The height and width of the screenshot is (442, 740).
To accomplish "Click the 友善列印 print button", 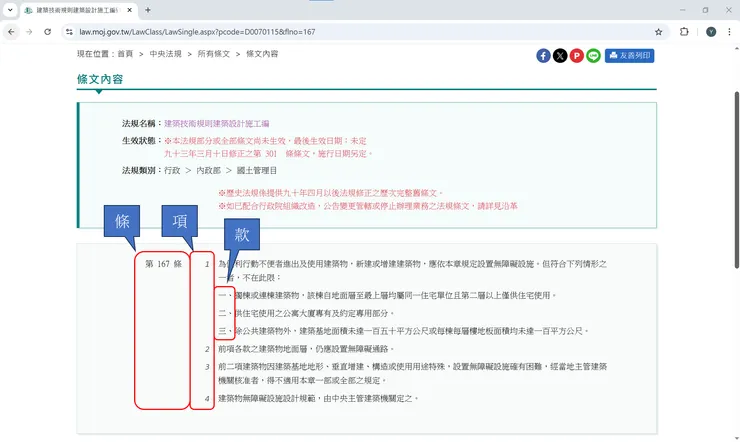I will (x=629, y=56).
